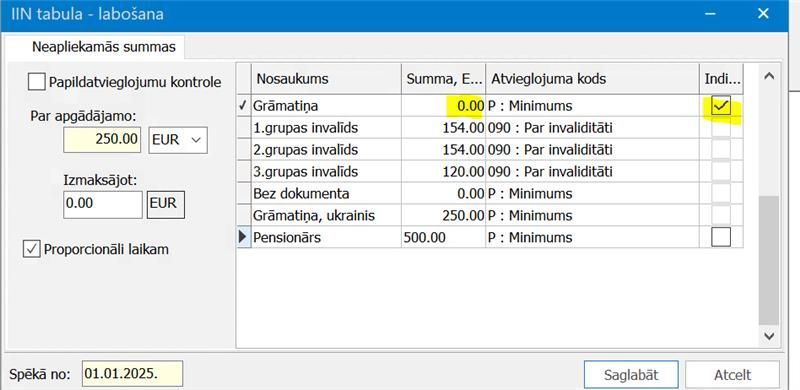Open the EUR currency dropdown for Par apgādājamo

178,140
